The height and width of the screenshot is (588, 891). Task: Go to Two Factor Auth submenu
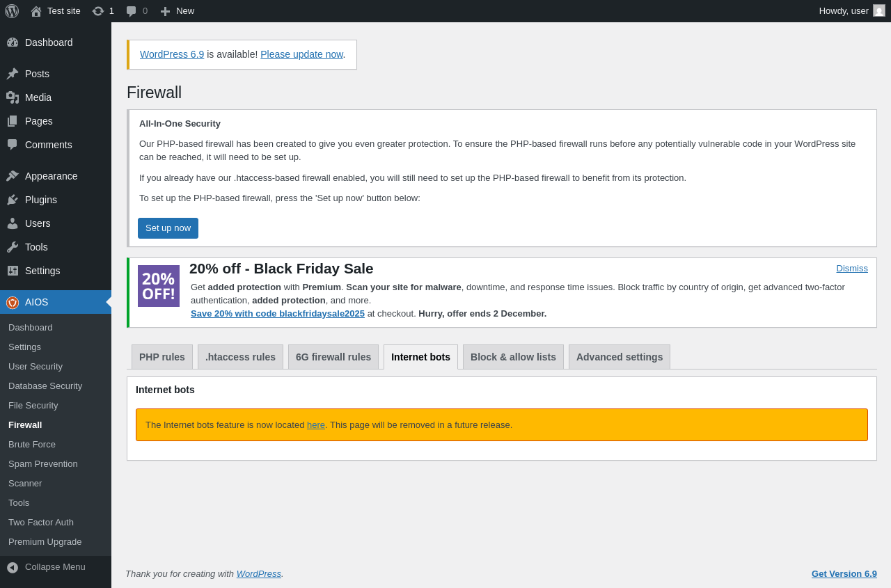tap(56, 523)
